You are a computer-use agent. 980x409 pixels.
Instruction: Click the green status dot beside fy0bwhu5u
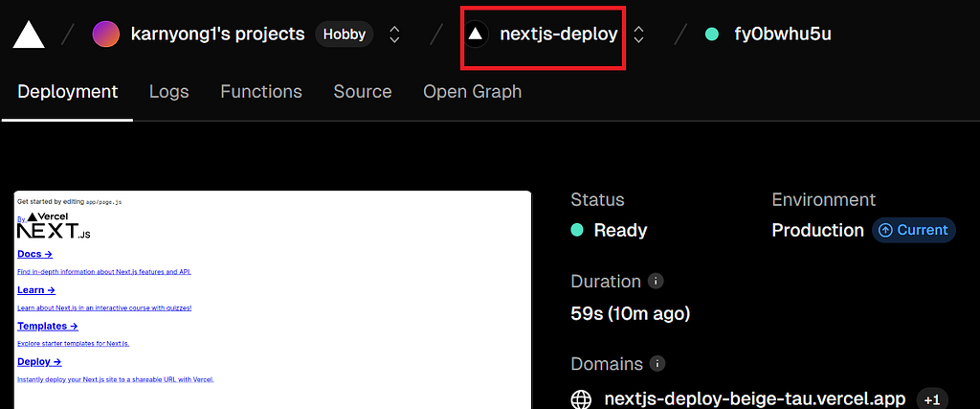click(711, 34)
